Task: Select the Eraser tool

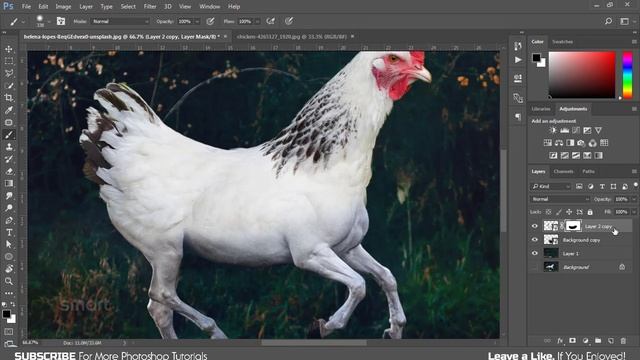Action: pyautogui.click(x=9, y=171)
